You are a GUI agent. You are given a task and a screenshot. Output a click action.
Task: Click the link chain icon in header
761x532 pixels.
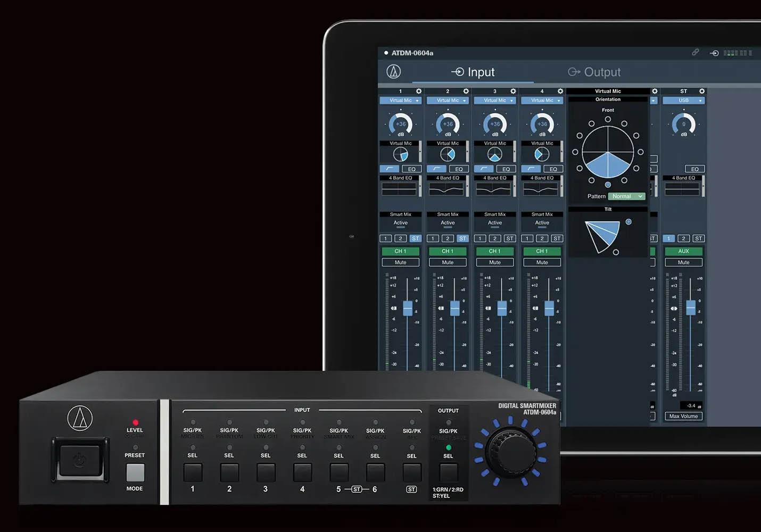click(695, 52)
